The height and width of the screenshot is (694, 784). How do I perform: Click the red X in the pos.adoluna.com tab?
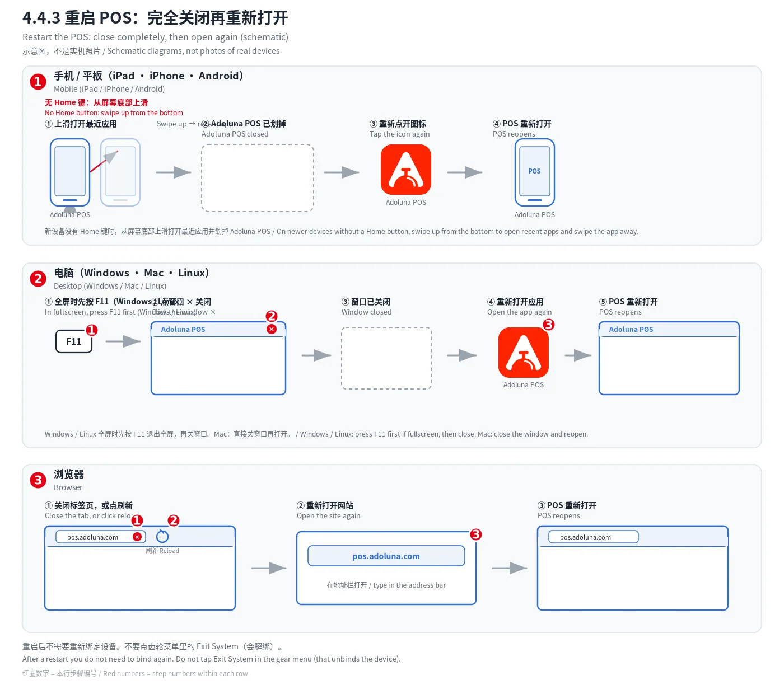click(x=137, y=537)
